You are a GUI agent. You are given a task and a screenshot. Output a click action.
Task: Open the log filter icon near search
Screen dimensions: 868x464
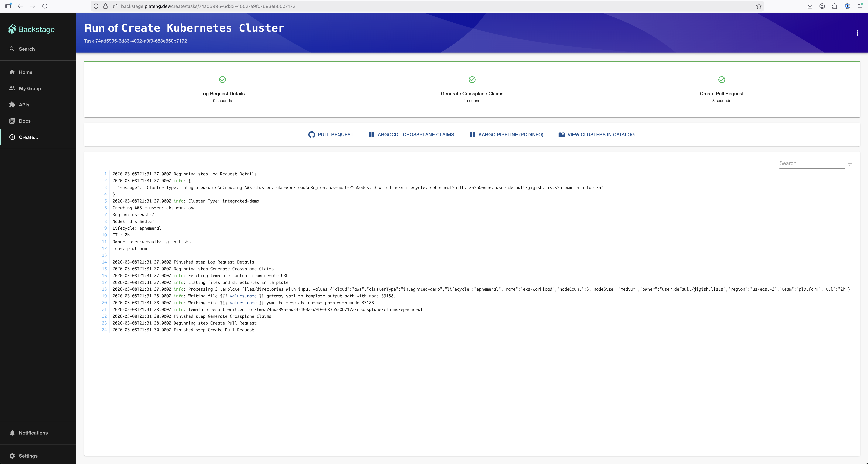click(x=850, y=163)
